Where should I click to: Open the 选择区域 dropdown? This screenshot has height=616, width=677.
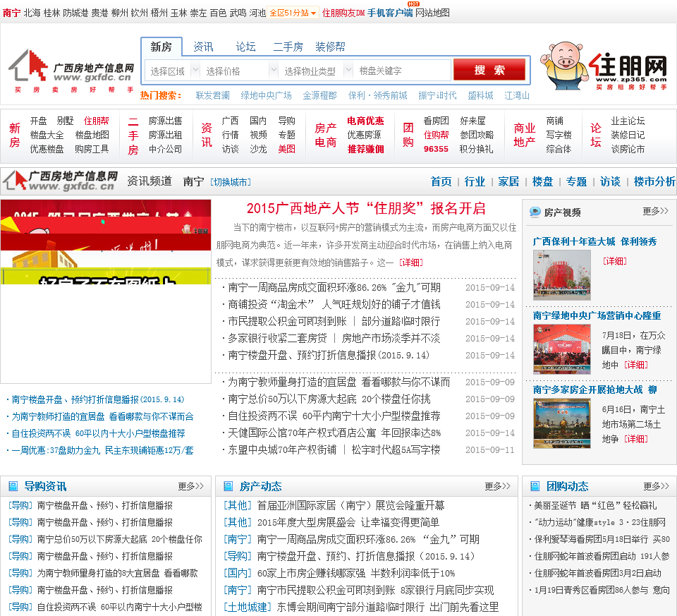[173, 71]
